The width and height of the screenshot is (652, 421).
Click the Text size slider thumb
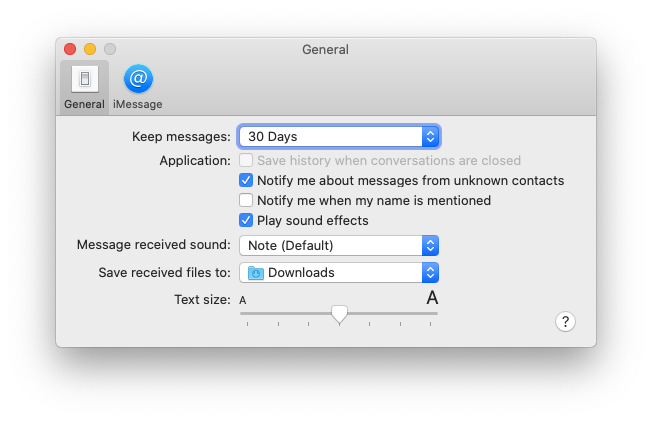339,315
